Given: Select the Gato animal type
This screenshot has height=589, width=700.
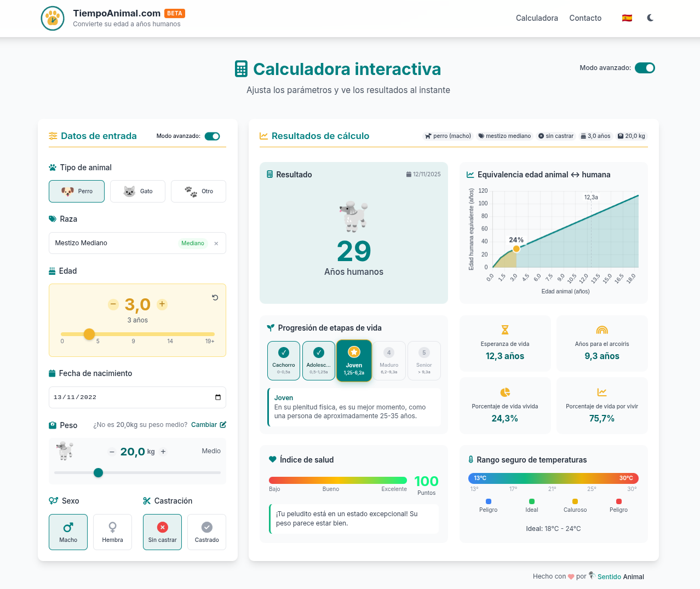Looking at the screenshot, I should [x=137, y=191].
